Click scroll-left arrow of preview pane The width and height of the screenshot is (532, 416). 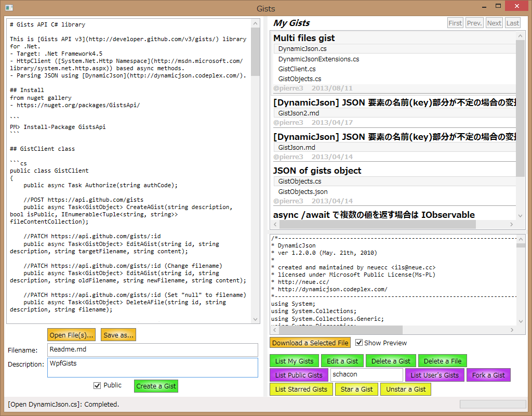coord(275,330)
